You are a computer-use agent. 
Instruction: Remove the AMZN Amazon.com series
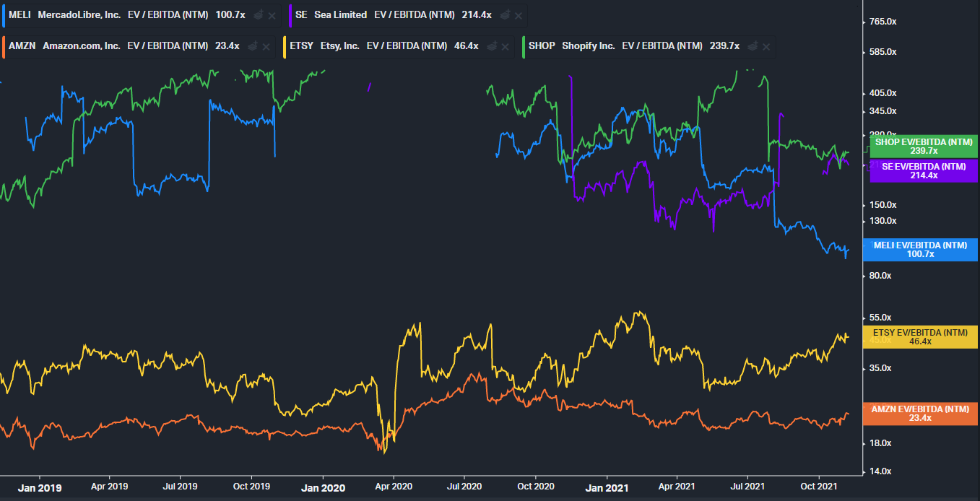pyautogui.click(x=266, y=45)
